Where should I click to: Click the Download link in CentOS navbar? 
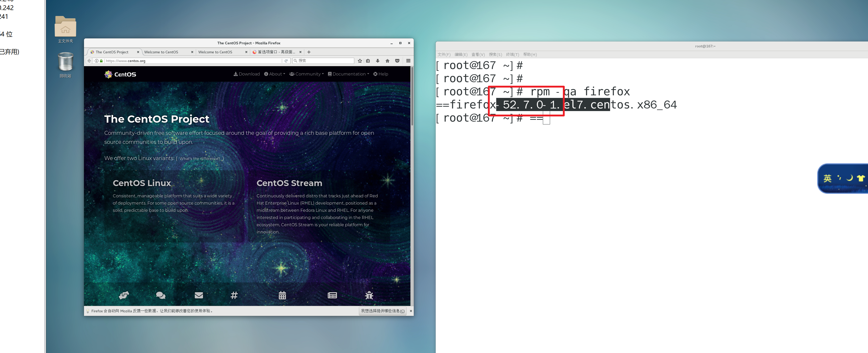coord(247,74)
